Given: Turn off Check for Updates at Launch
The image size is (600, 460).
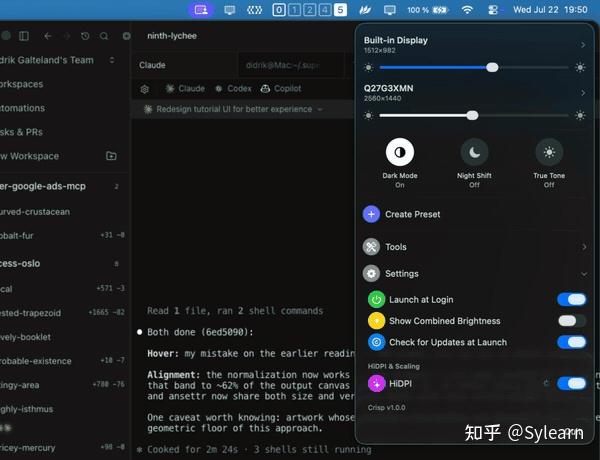Looking at the screenshot, I should coord(572,342).
